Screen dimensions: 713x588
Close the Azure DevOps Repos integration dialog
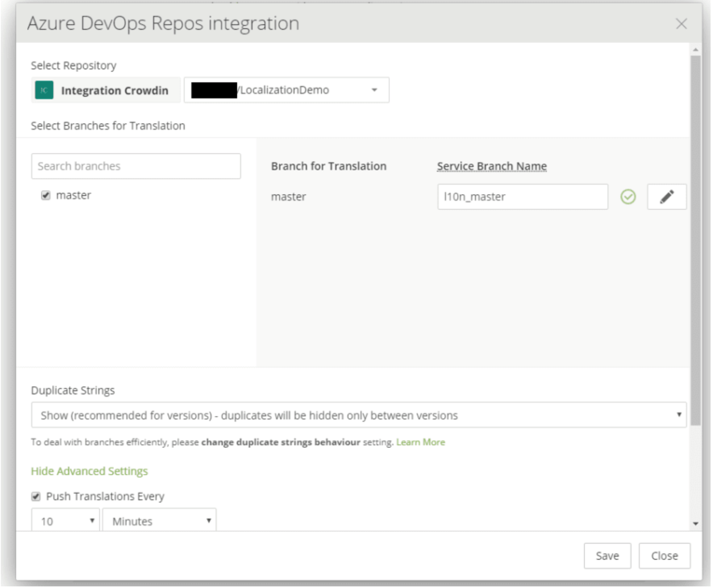pos(681,24)
